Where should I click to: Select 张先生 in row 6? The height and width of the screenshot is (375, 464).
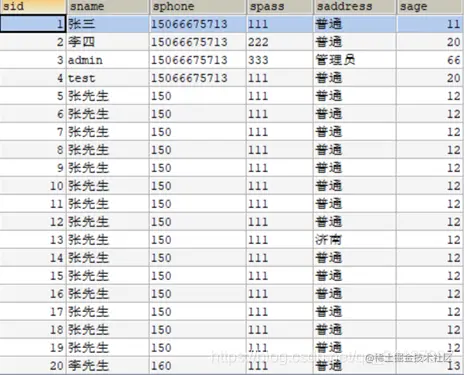point(108,114)
